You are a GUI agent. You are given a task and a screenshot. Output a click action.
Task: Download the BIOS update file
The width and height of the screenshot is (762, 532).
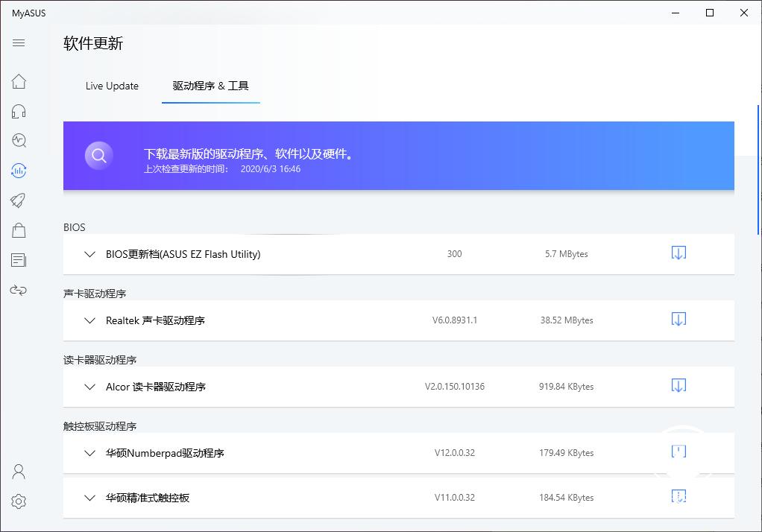(678, 253)
